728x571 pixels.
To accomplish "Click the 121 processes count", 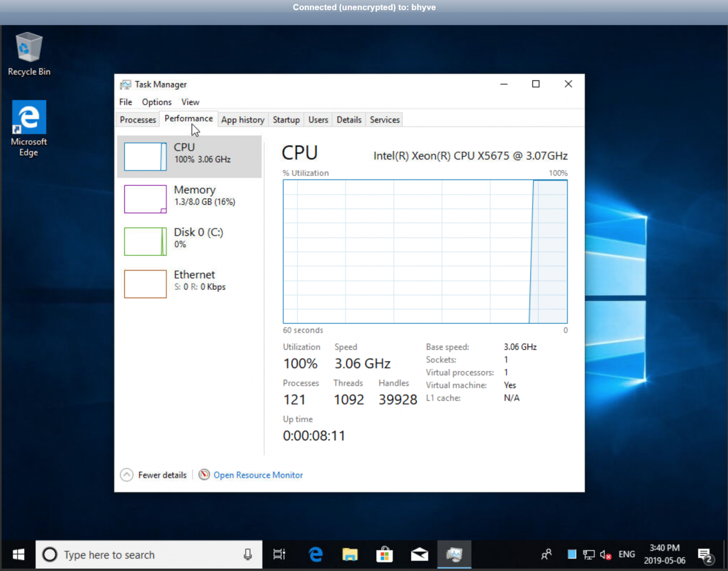I will point(294,400).
